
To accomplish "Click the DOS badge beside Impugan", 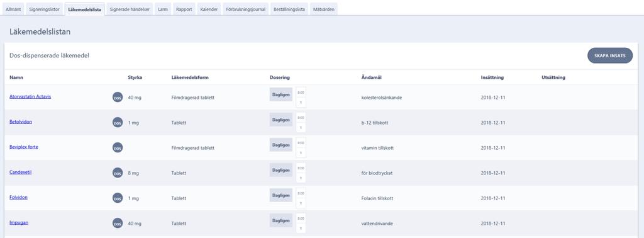I will [x=118, y=223].
